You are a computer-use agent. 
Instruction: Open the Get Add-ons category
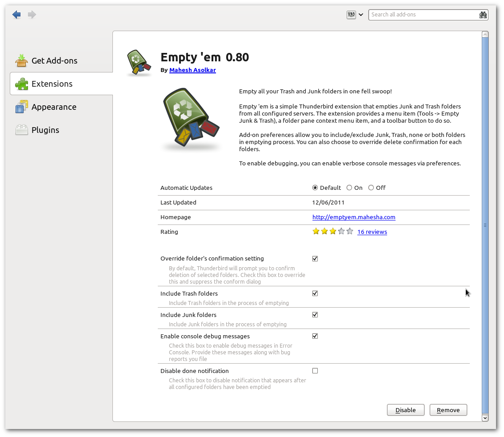point(61,60)
